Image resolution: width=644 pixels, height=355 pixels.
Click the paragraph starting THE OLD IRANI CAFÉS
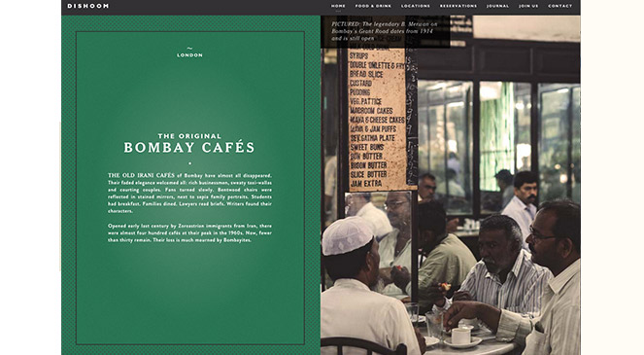point(189,194)
